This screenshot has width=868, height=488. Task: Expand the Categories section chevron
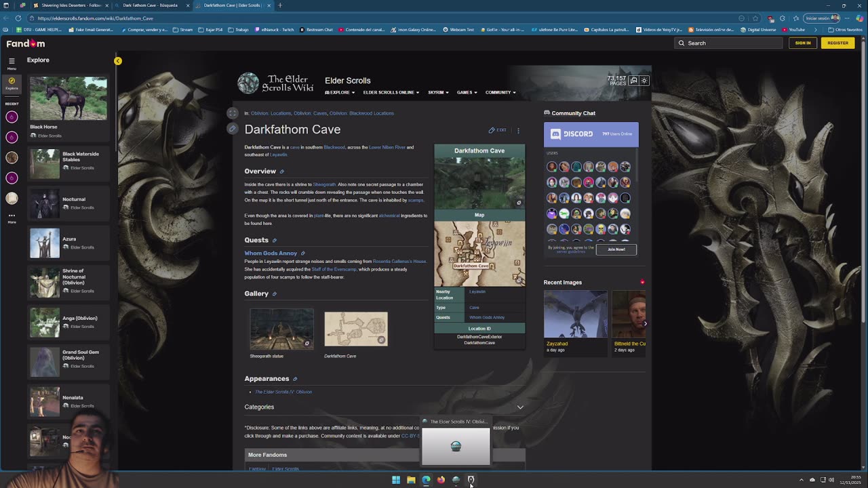click(x=520, y=407)
